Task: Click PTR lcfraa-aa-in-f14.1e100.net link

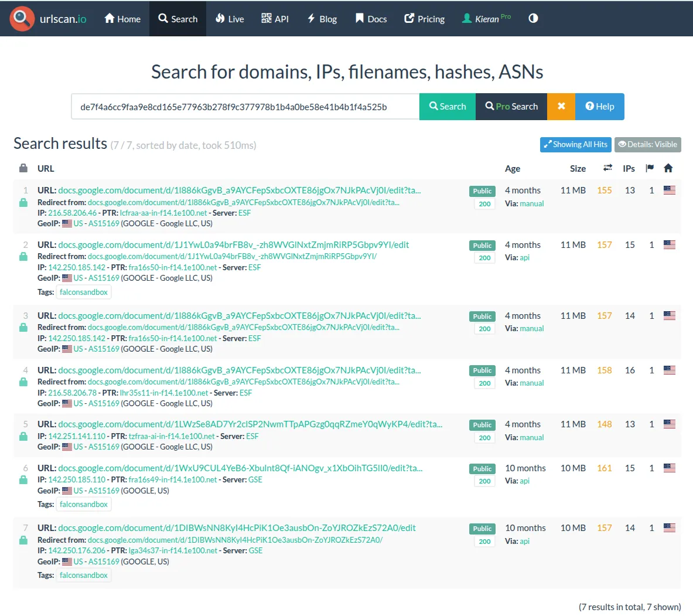Action: [163, 213]
